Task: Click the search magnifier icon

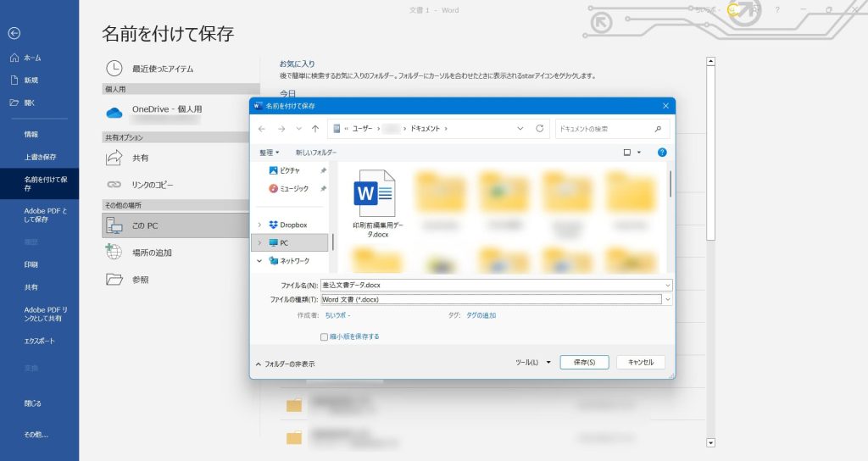Action: pos(658,129)
